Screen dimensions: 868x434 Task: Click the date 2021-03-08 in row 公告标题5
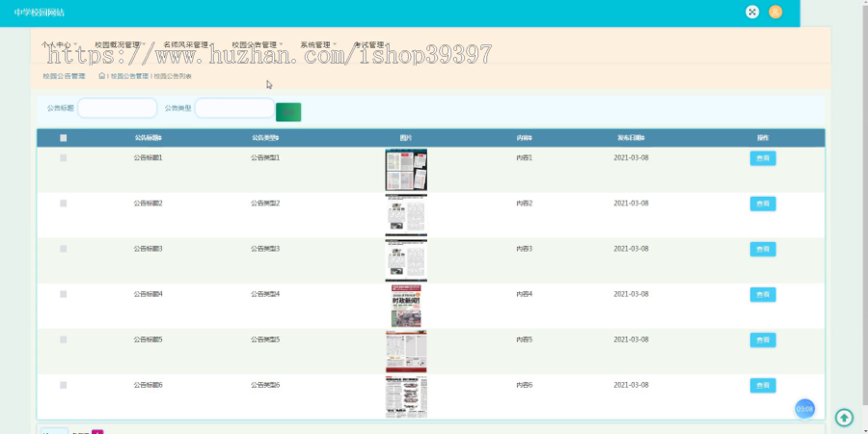click(x=631, y=339)
